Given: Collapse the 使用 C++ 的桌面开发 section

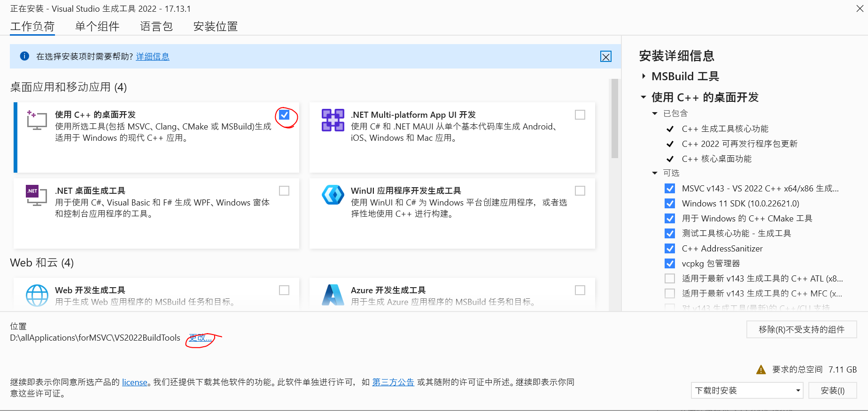Looking at the screenshot, I should (x=643, y=97).
